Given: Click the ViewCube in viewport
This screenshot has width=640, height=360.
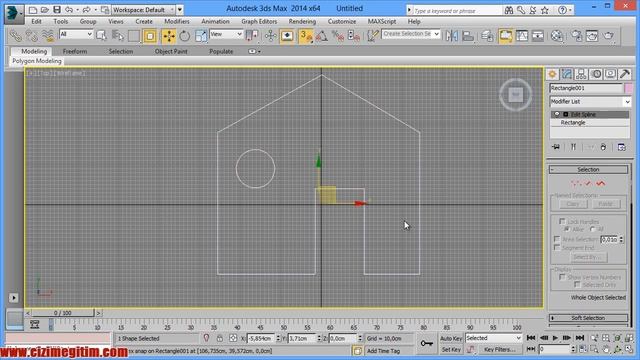Looking at the screenshot, I should [x=516, y=95].
